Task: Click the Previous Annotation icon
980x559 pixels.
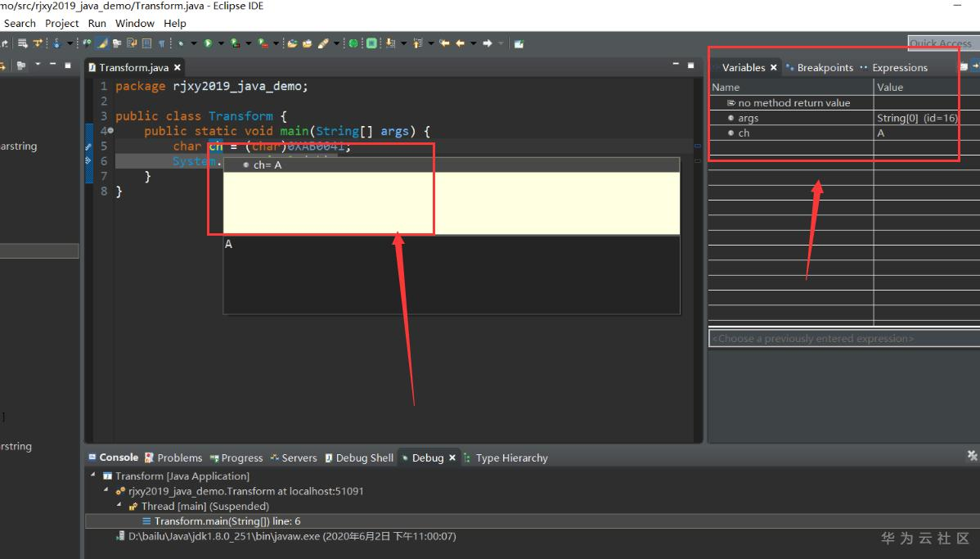Action: coord(417,43)
